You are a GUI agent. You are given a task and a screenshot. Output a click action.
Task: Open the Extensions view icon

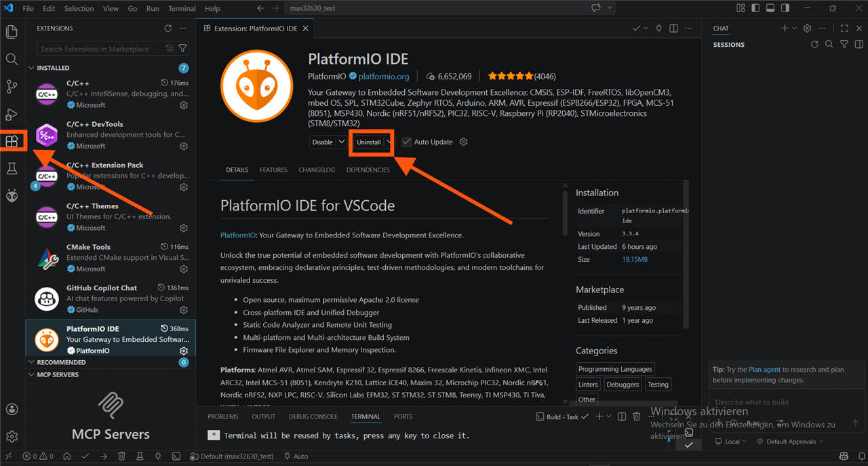click(12, 142)
